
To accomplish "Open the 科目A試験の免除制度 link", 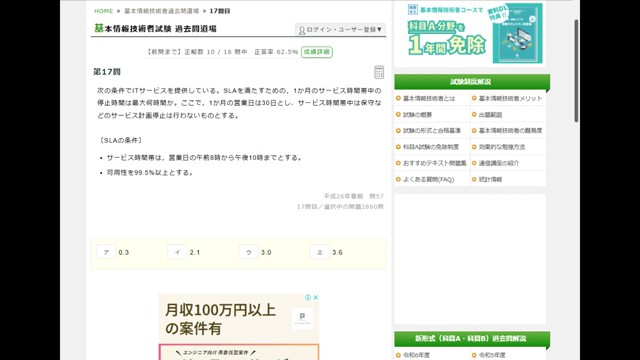I will tap(431, 147).
